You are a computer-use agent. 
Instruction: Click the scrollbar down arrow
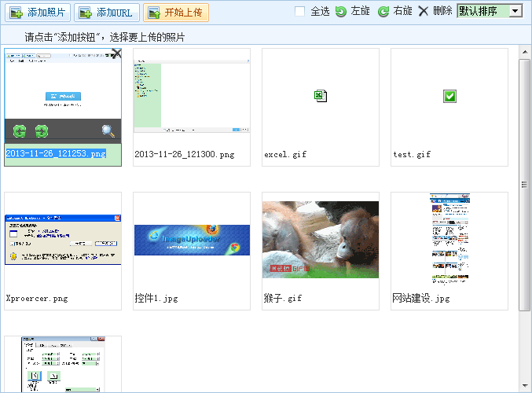525,386
